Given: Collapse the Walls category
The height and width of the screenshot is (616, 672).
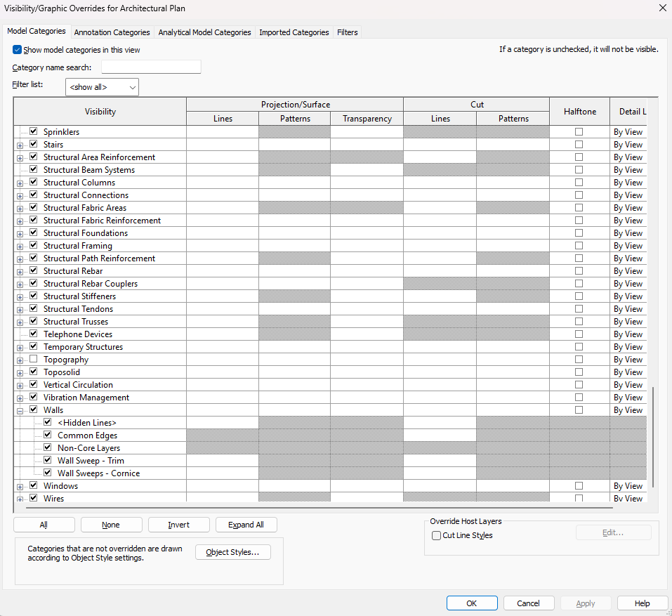Looking at the screenshot, I should 20,409.
